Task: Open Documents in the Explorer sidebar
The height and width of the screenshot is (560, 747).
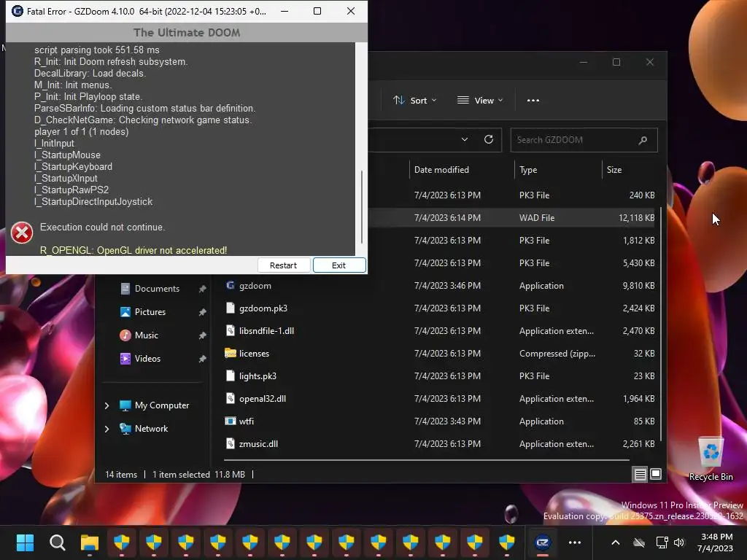Action: pos(158,289)
